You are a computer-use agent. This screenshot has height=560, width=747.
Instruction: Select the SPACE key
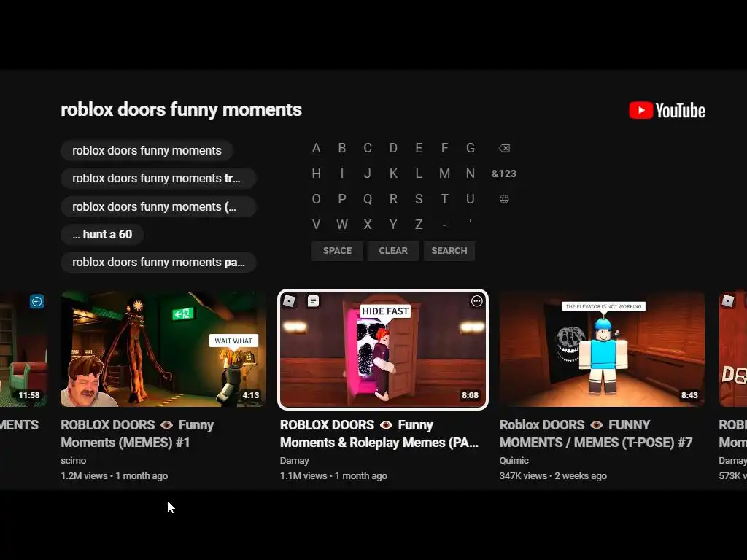click(x=337, y=251)
